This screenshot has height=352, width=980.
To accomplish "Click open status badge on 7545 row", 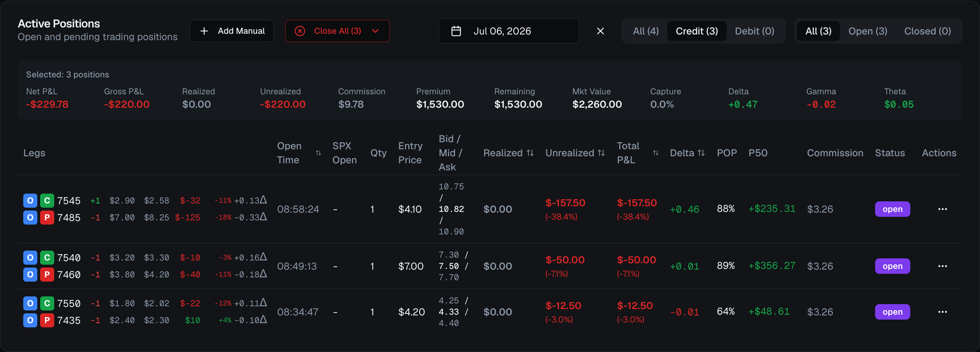I will (892, 209).
